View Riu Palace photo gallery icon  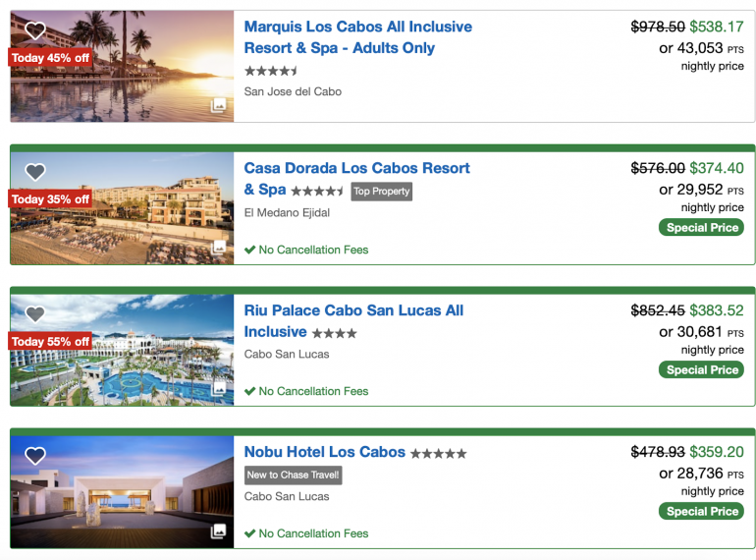tap(218, 389)
